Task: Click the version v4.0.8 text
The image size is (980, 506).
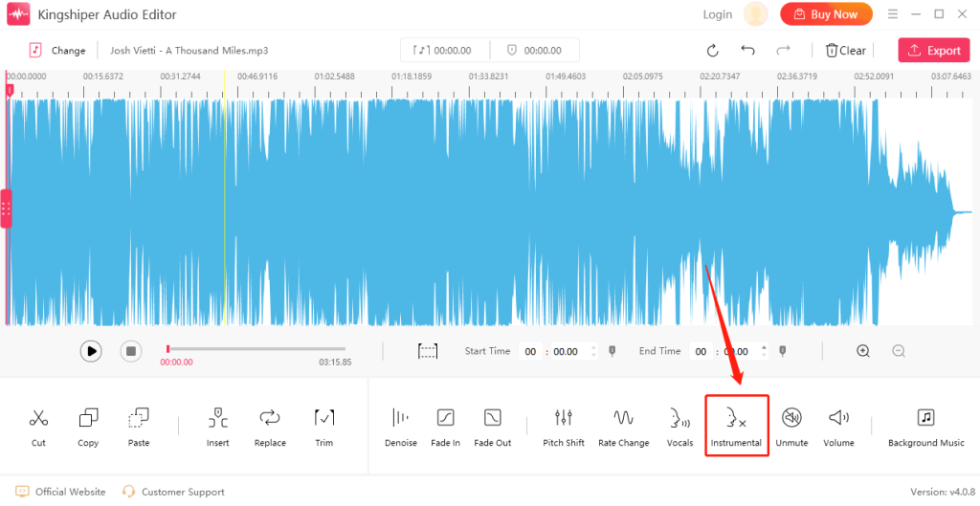Action: pyautogui.click(x=943, y=492)
